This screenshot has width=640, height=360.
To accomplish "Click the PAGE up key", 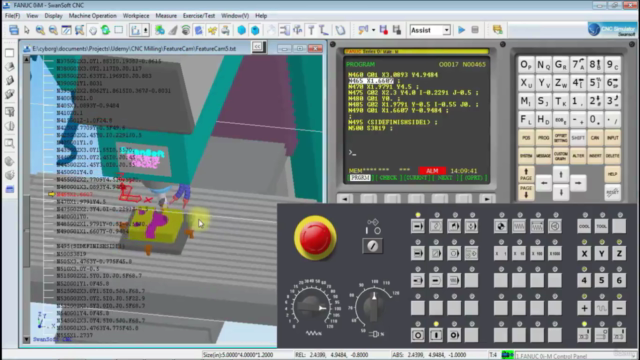I will (526, 174).
